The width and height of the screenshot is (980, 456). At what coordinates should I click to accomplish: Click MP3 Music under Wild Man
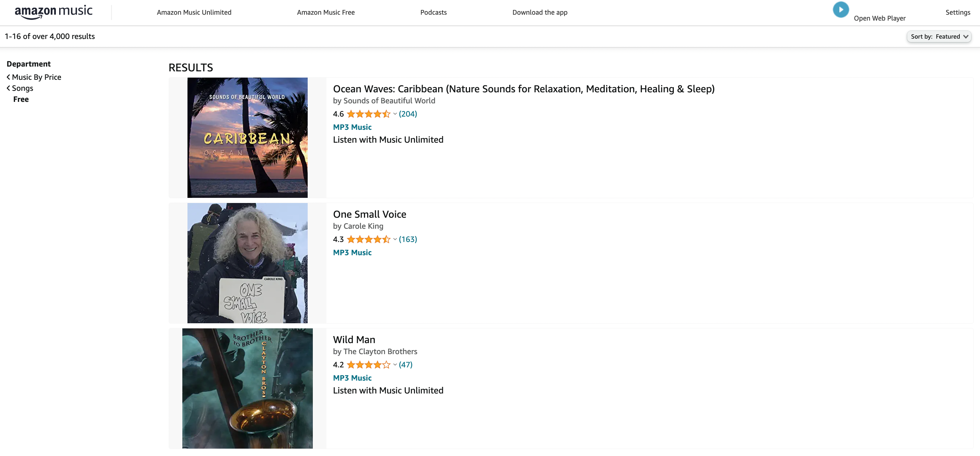pyautogui.click(x=352, y=378)
